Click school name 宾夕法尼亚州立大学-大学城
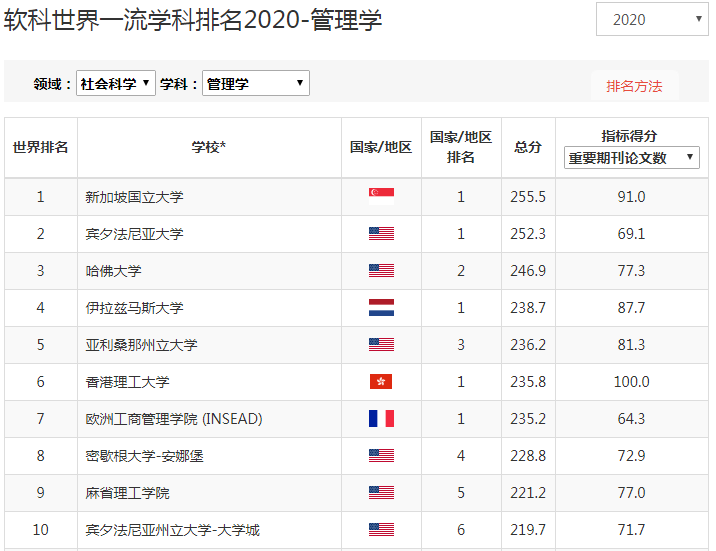This screenshot has width=716, height=551. click(x=173, y=530)
